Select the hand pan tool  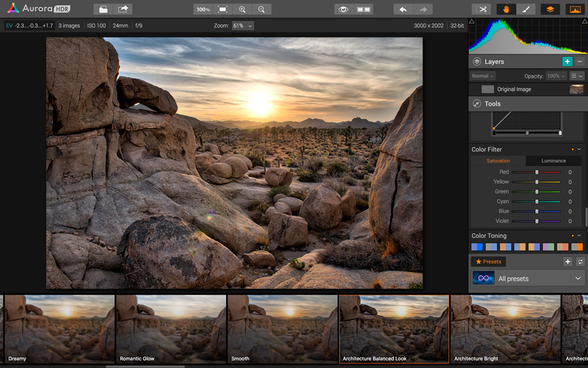coord(506,9)
